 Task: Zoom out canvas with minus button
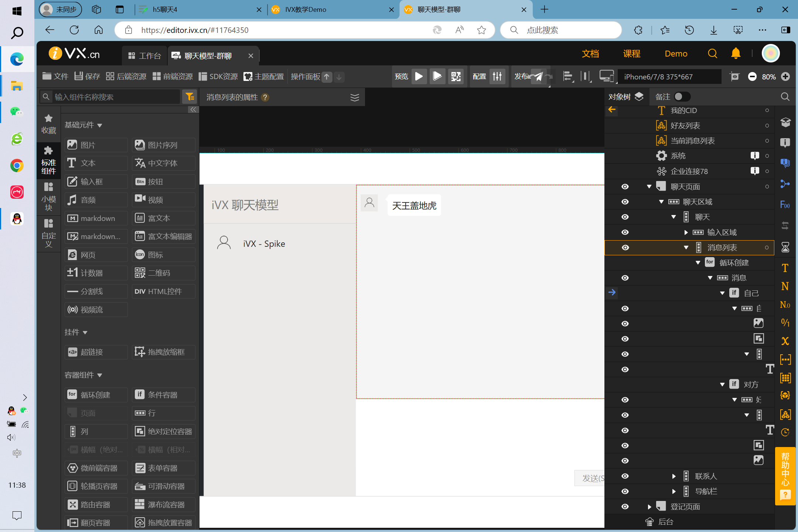point(752,76)
